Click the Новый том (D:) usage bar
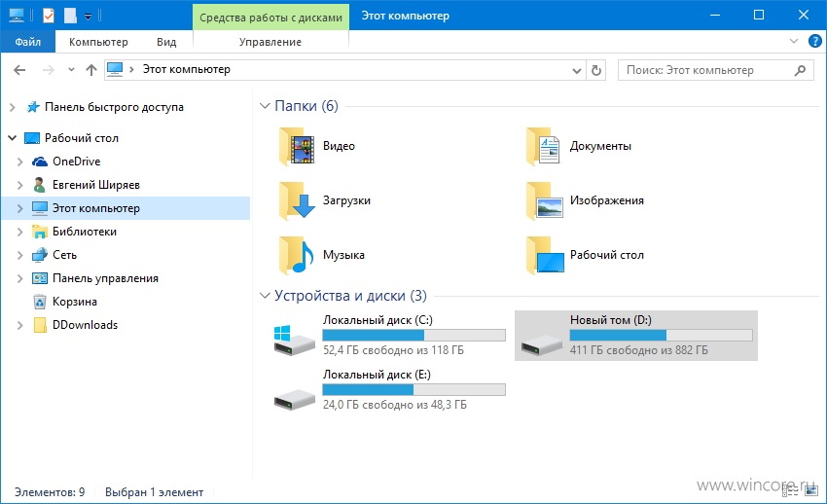This screenshot has height=504, width=827. (x=661, y=336)
